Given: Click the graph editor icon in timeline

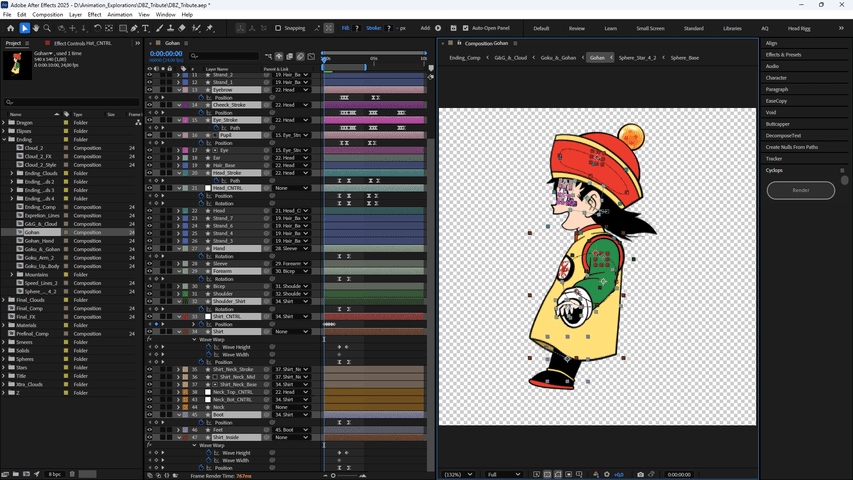Looking at the screenshot, I should pos(311,57).
